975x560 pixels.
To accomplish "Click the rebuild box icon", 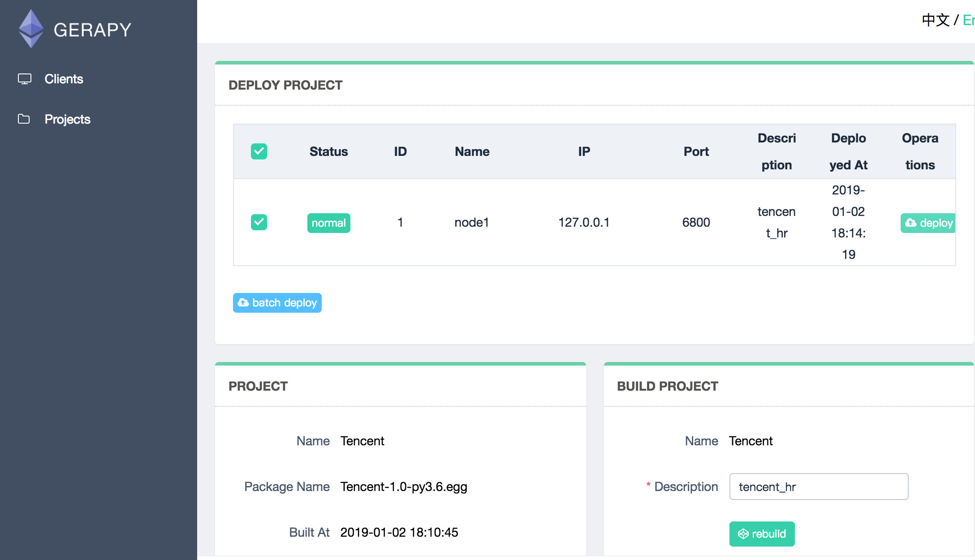I will coord(743,534).
